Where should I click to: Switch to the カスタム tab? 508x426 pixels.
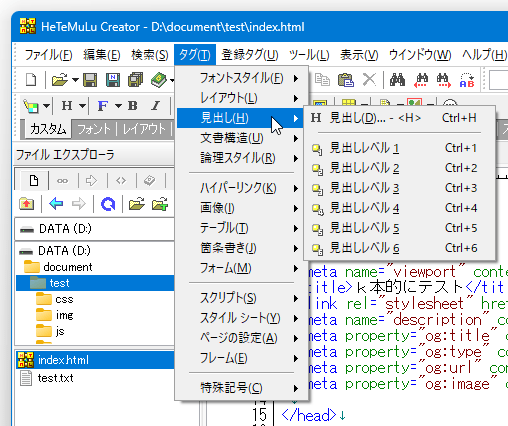click(x=48, y=129)
